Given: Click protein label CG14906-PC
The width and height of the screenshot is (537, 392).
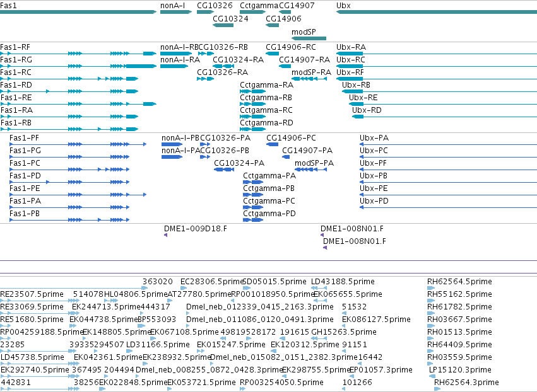Looking at the screenshot, I should pyautogui.click(x=291, y=138).
